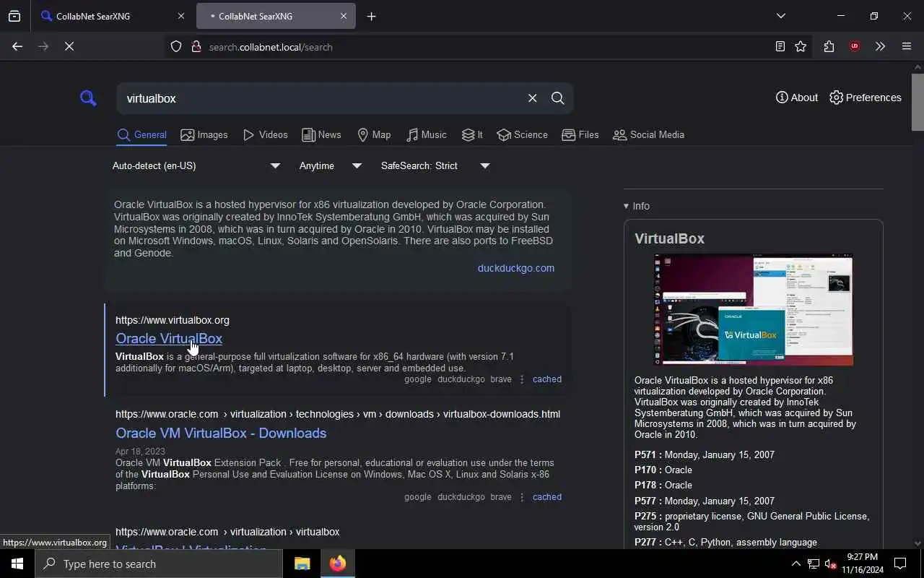The image size is (924, 578).
Task: Switch to the Videos category tab
Action: pyautogui.click(x=266, y=135)
